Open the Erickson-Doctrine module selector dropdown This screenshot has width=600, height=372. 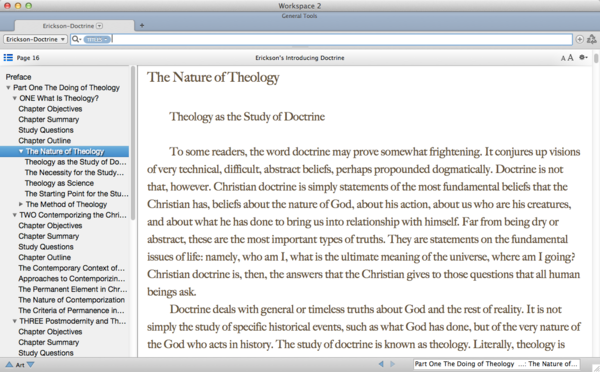point(35,39)
